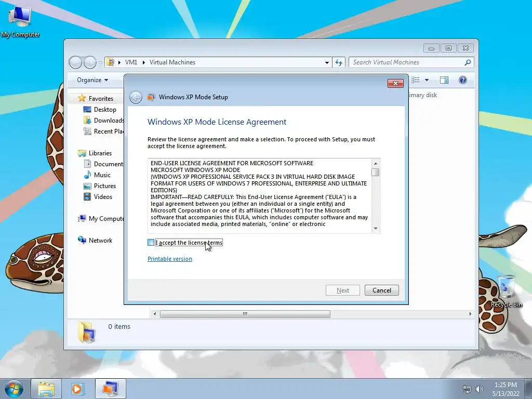Go back with the setup wizard back arrow
532x399 pixels.
coord(136,97)
